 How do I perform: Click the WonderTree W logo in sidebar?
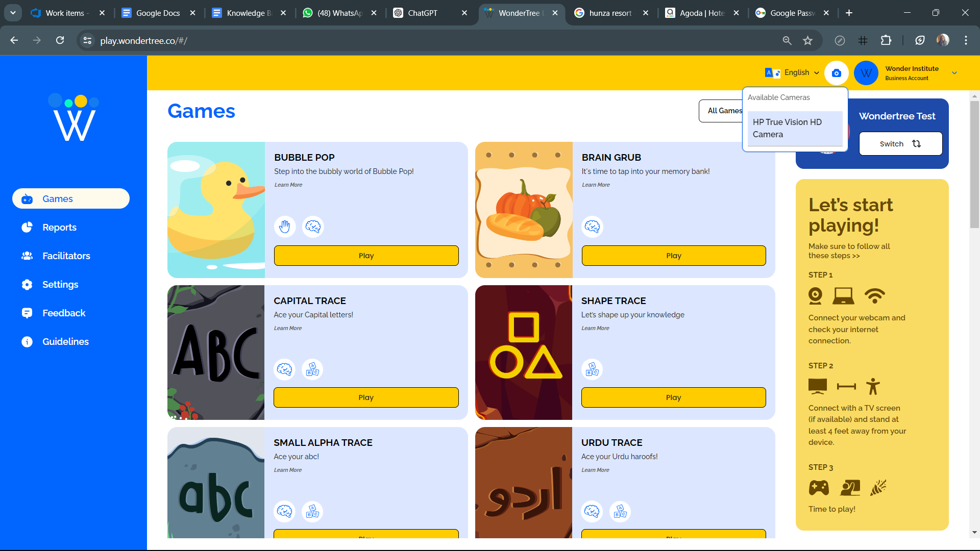(x=74, y=118)
